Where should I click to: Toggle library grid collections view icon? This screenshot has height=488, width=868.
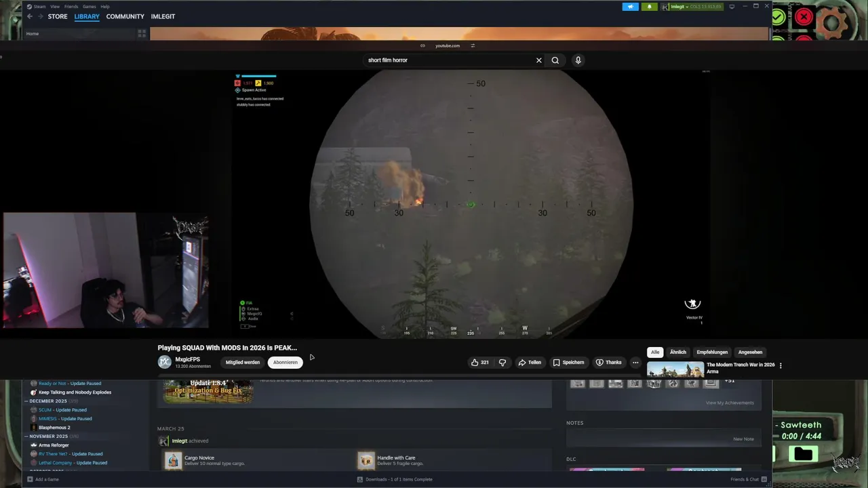pos(142,33)
